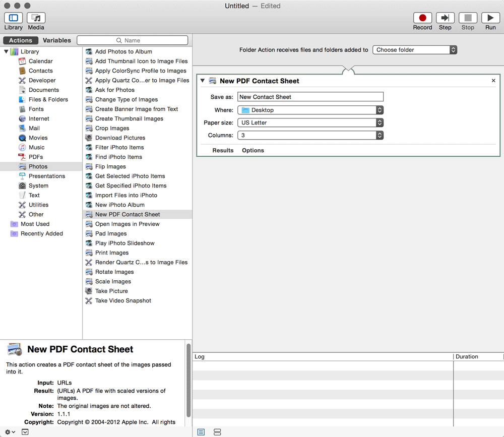Open the Columns count dropdown
Image resolution: width=504 pixels, height=437 pixels.
click(x=310, y=136)
